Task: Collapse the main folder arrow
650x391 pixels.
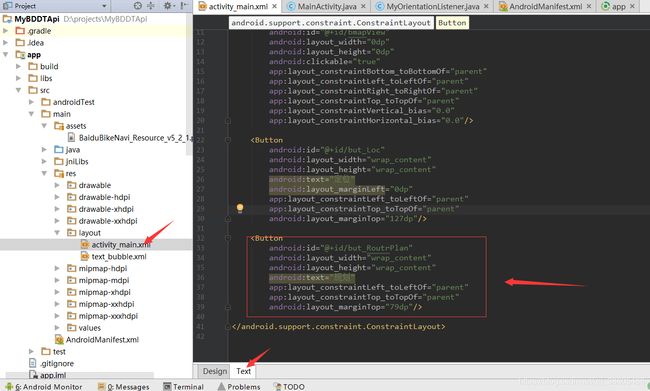Action: (31, 114)
